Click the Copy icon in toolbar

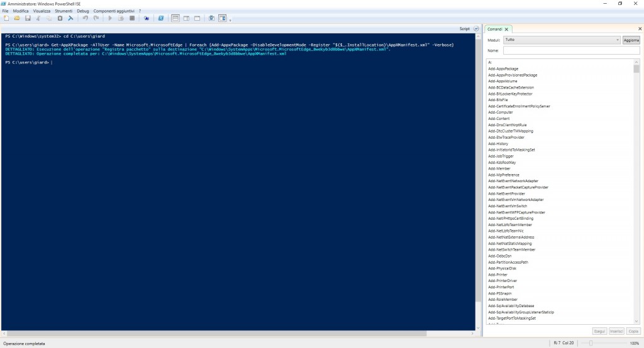pyautogui.click(x=49, y=18)
